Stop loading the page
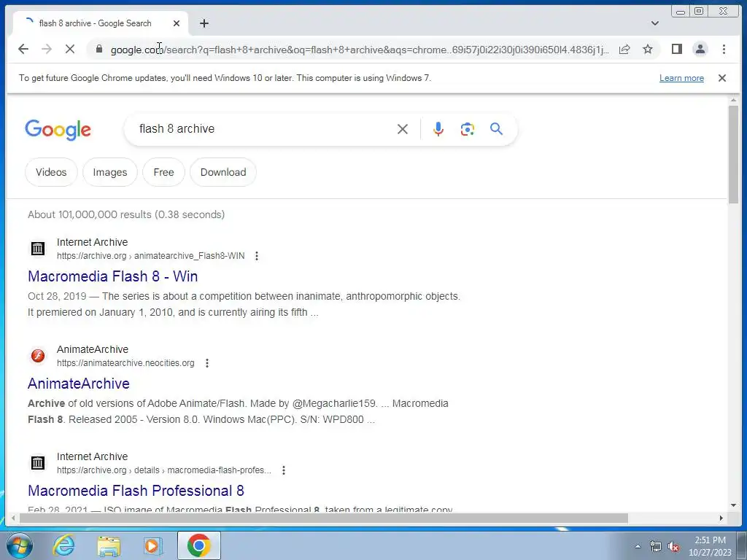 69,49
